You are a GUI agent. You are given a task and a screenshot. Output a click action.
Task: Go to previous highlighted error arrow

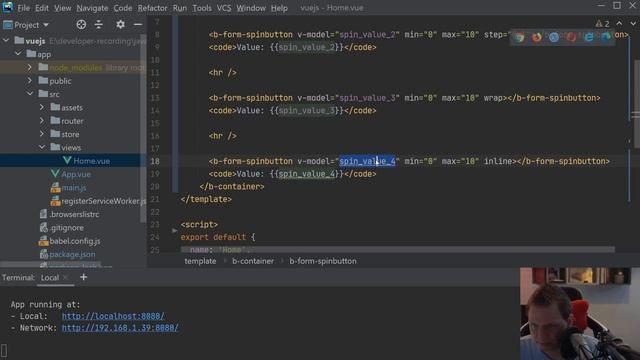(619, 24)
